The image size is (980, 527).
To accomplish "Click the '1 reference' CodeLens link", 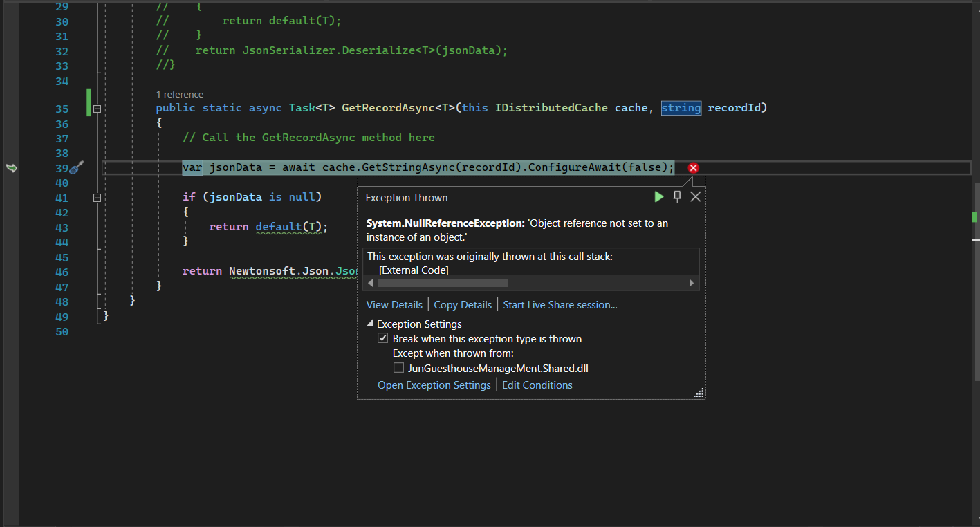I will coord(180,94).
